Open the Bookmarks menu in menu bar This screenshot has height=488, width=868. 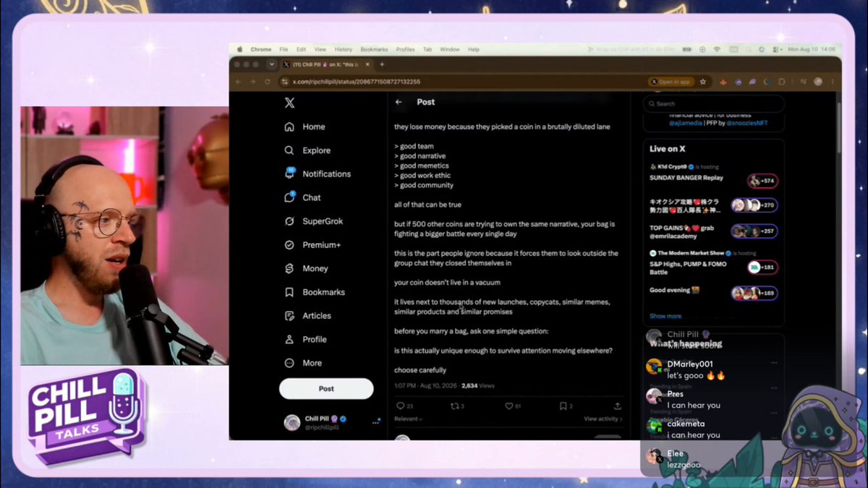(x=375, y=49)
